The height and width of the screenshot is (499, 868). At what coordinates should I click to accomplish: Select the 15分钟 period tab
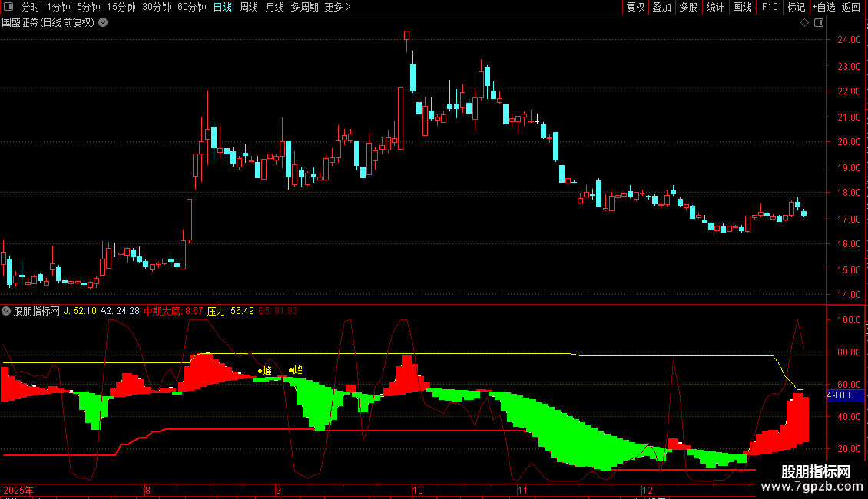pyautogui.click(x=121, y=7)
